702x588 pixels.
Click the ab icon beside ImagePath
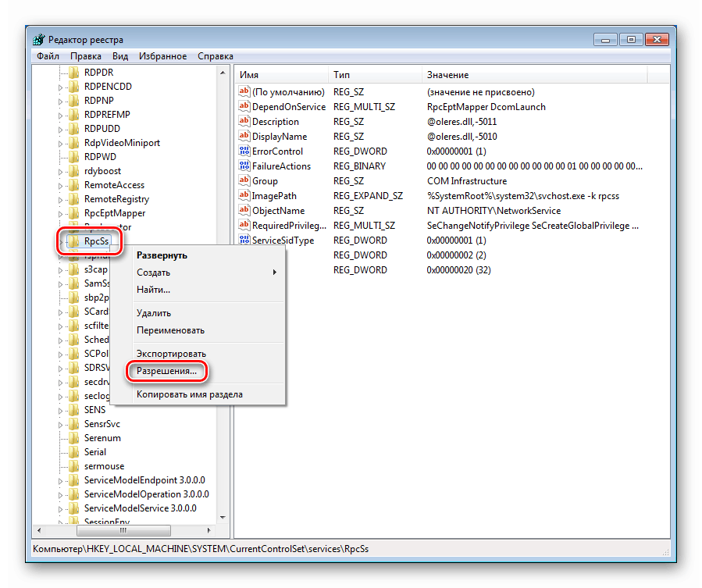point(244,196)
